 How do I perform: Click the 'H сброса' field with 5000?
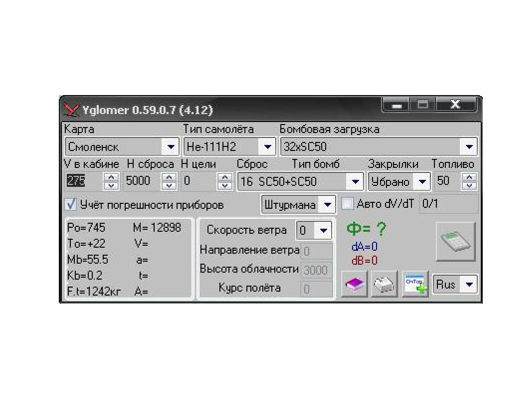pos(143,181)
